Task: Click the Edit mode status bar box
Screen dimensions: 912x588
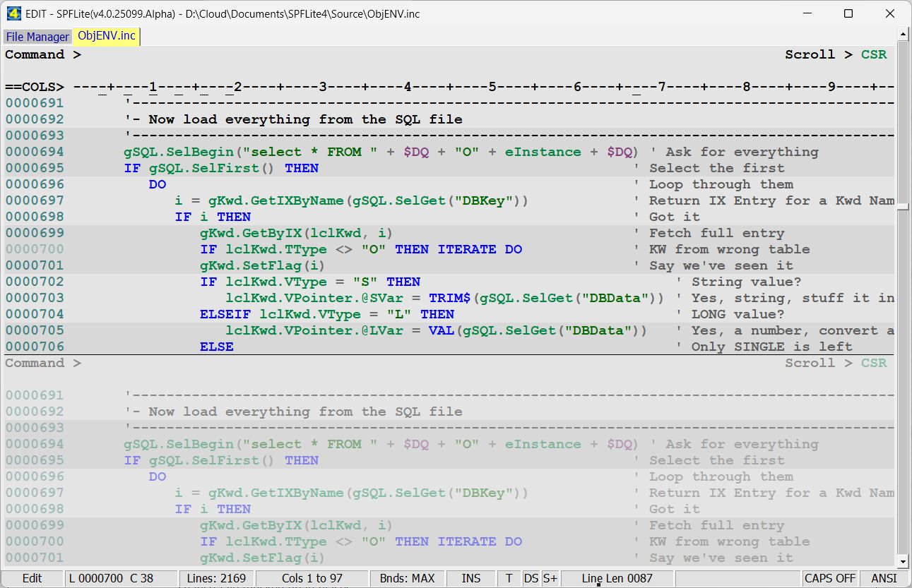Action: (32, 578)
